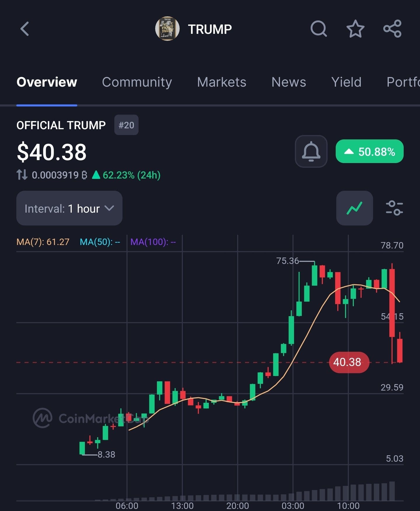
Task: Tap the OFFICIAL TRUMP coin name
Action: (61, 125)
